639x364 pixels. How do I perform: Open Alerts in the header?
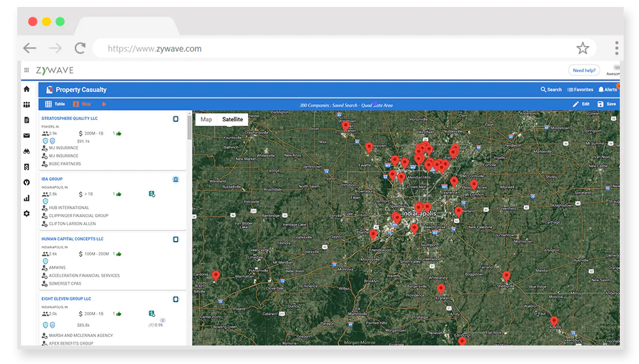tap(608, 89)
